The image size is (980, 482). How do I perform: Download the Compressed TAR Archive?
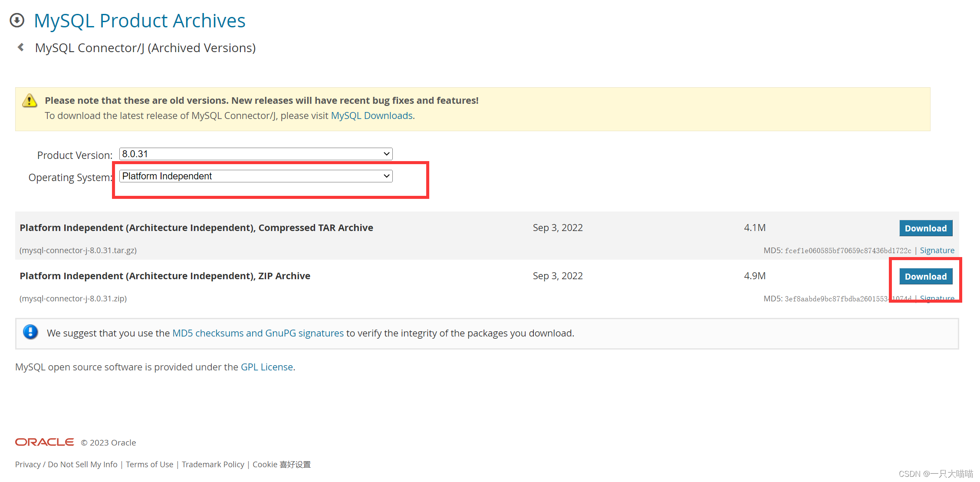click(x=925, y=228)
